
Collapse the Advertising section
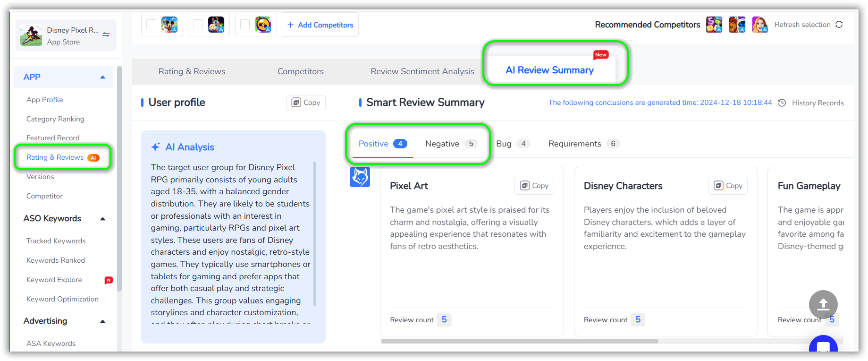tap(102, 321)
